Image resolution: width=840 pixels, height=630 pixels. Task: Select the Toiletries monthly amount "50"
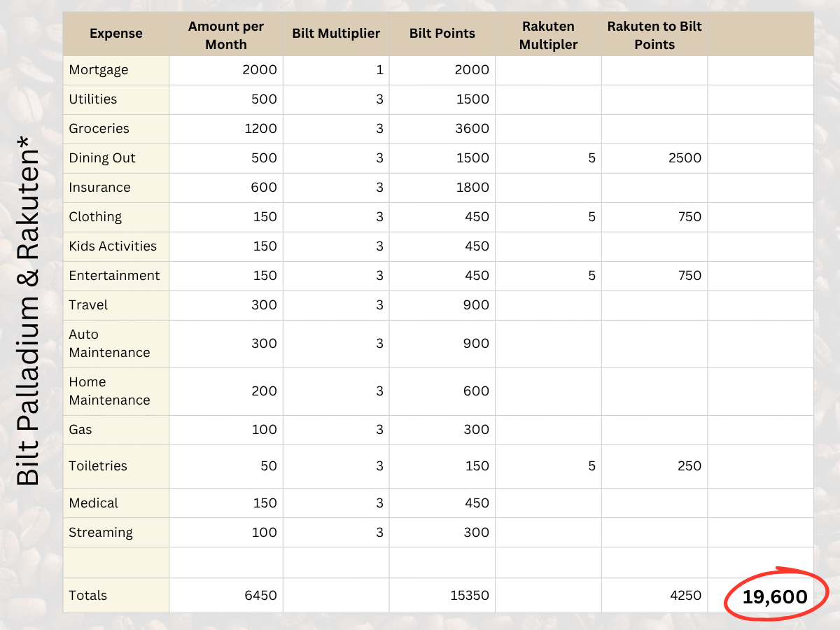coord(269,466)
